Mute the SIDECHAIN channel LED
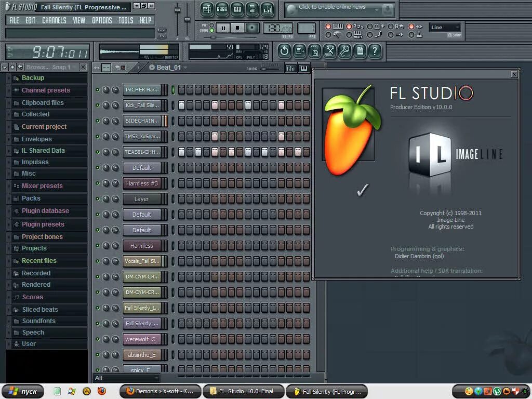The width and height of the screenshot is (532, 399). pos(97,121)
